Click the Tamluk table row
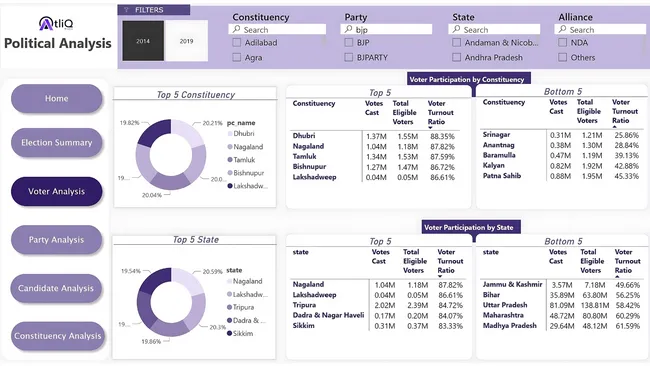This screenshot has height=366, width=650. click(x=374, y=156)
